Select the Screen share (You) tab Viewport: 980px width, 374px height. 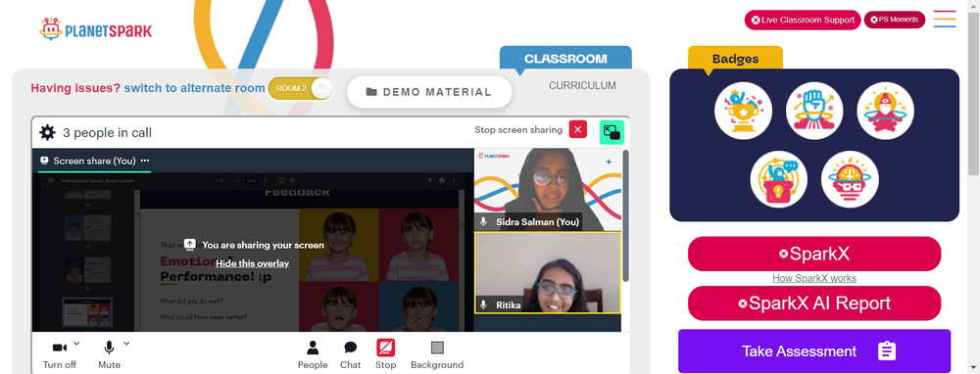click(x=94, y=161)
